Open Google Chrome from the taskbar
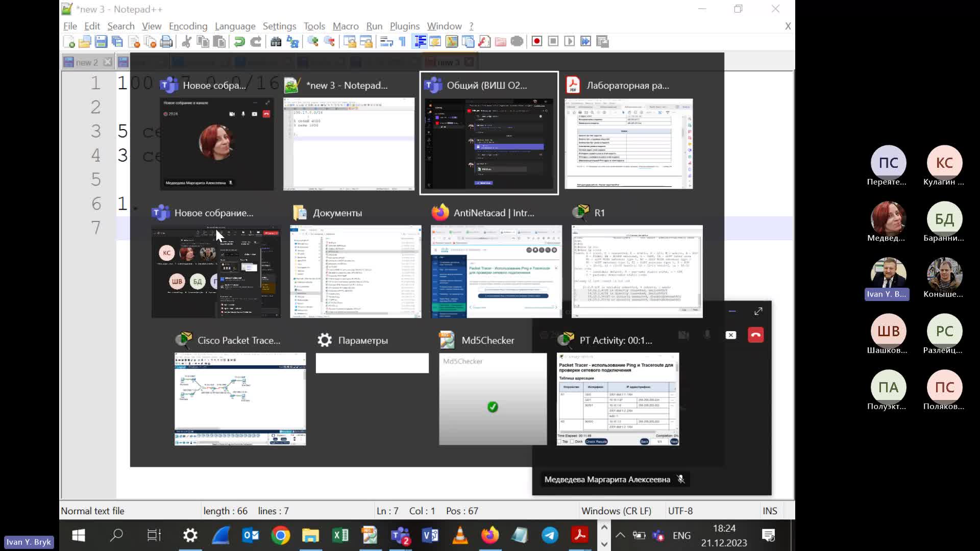 [280, 535]
